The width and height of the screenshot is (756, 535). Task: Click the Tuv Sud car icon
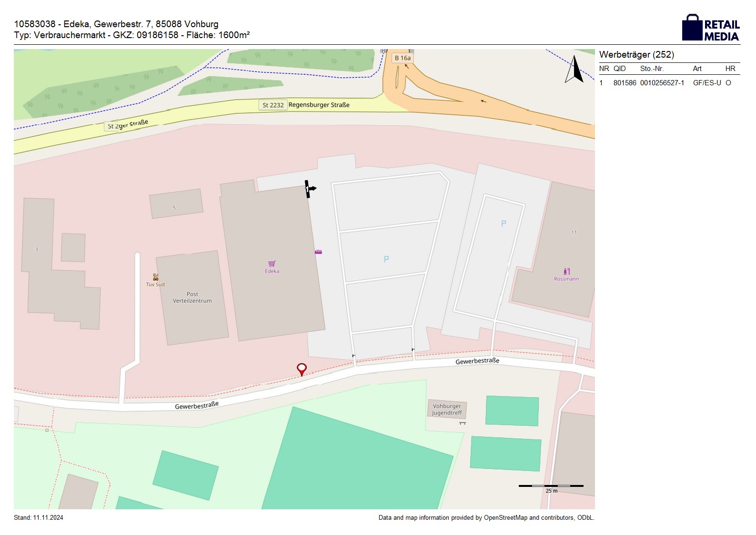155,277
